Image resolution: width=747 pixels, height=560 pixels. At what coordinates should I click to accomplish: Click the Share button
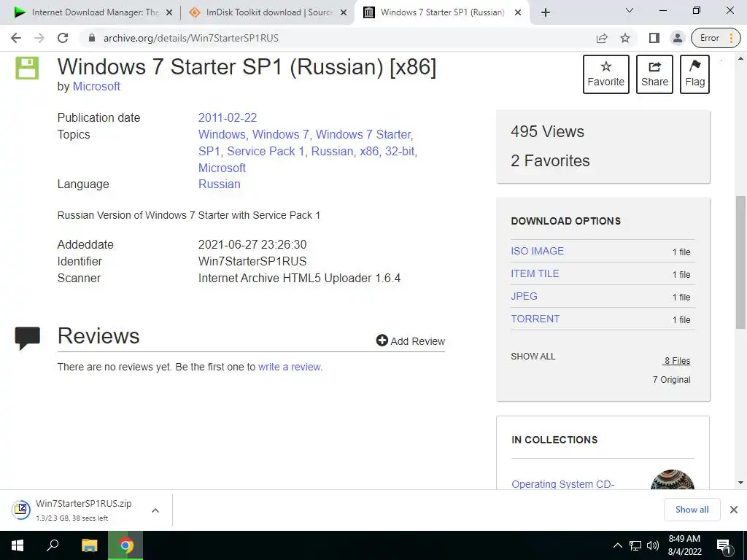[x=654, y=74]
